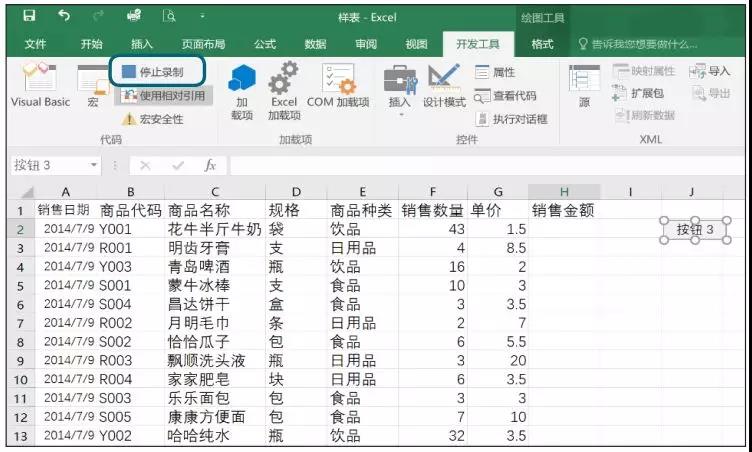Click 刷新数据 refresh data
752x452 pixels.
(645, 115)
